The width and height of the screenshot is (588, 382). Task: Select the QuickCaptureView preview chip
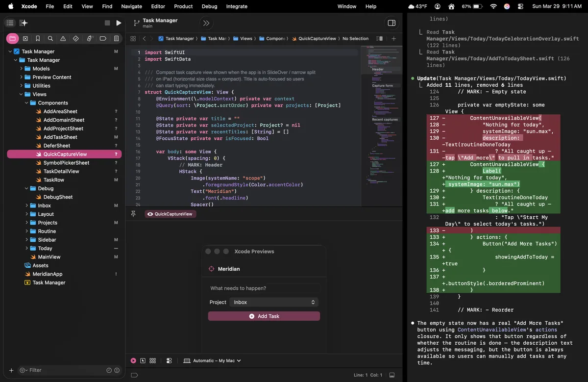tap(171, 214)
